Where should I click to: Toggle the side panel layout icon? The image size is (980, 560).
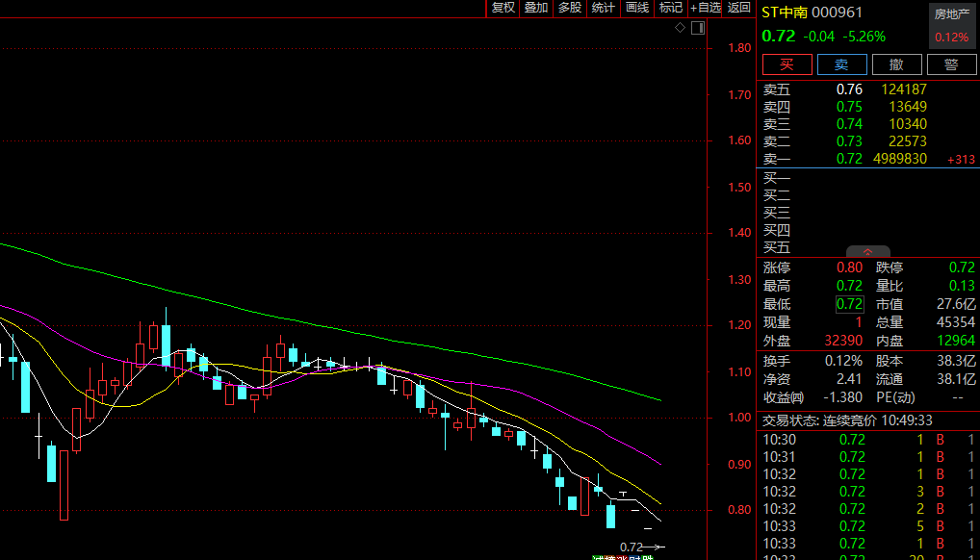[x=697, y=28]
